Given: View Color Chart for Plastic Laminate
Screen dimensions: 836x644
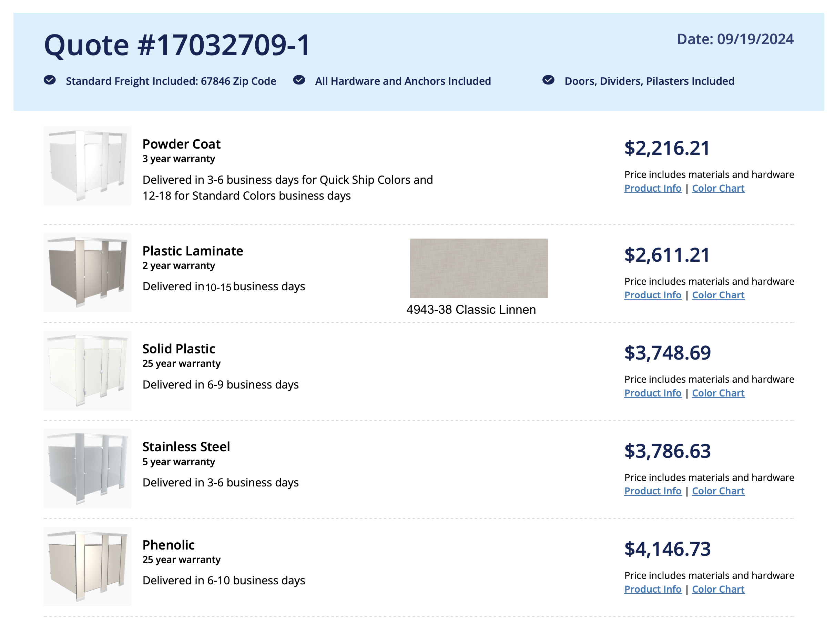Looking at the screenshot, I should point(718,295).
